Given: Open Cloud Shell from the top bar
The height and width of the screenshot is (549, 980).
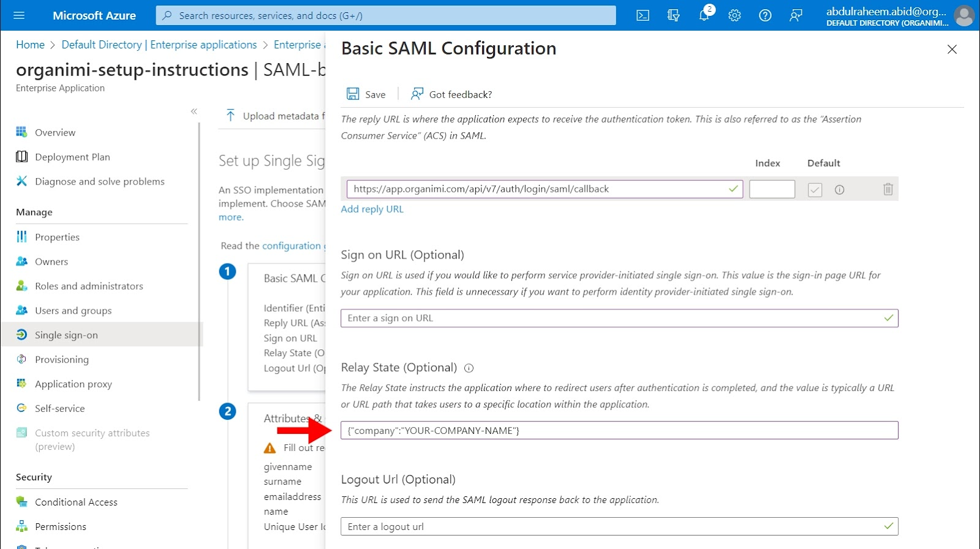Looking at the screenshot, I should [643, 15].
